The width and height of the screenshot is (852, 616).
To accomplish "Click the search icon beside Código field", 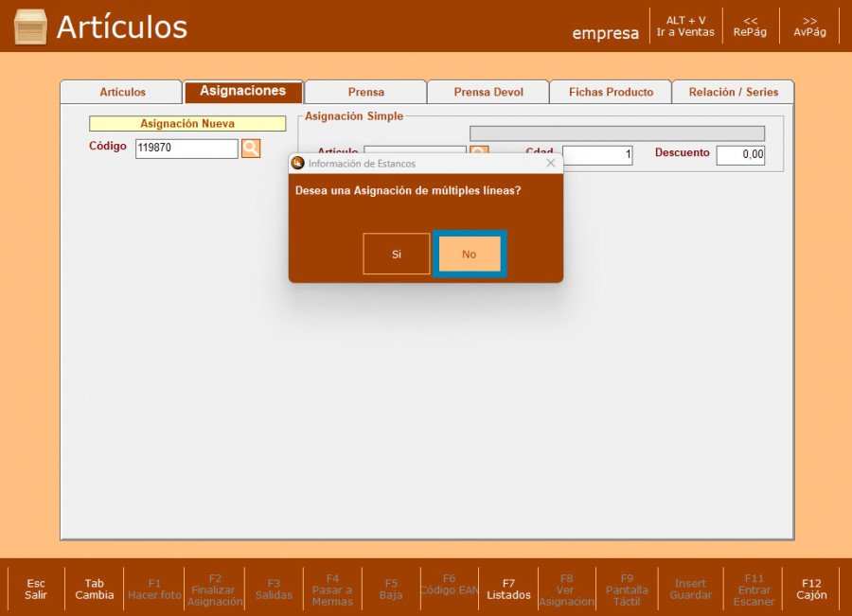I will point(250,149).
